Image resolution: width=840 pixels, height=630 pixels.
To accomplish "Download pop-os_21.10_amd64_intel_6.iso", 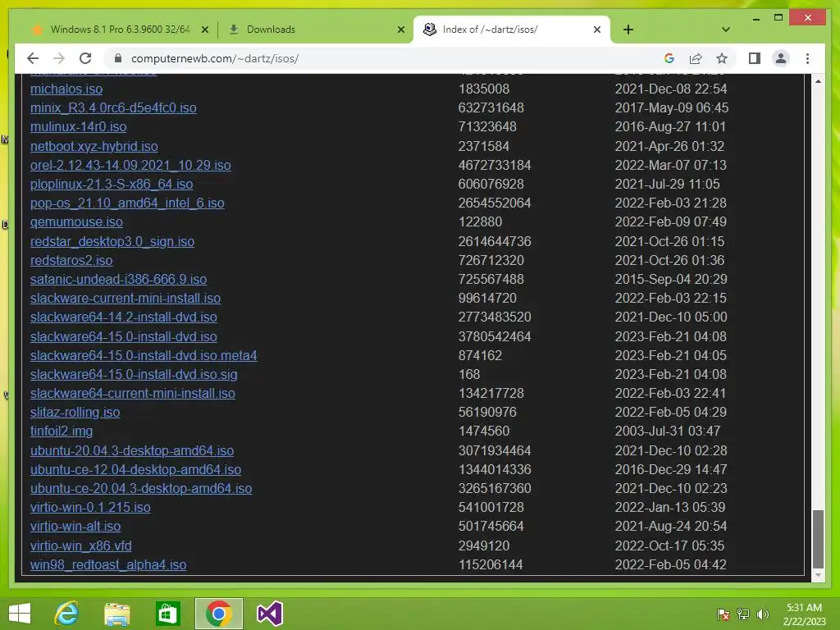I will pyautogui.click(x=127, y=203).
